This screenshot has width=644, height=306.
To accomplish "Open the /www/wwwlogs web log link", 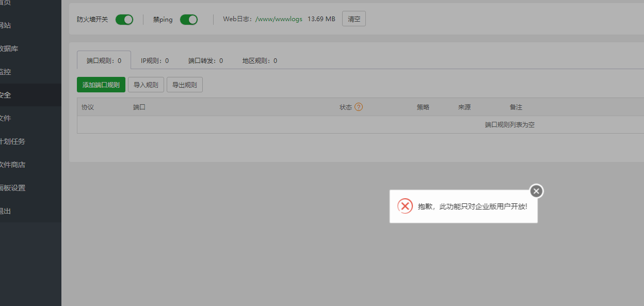I will (x=278, y=19).
